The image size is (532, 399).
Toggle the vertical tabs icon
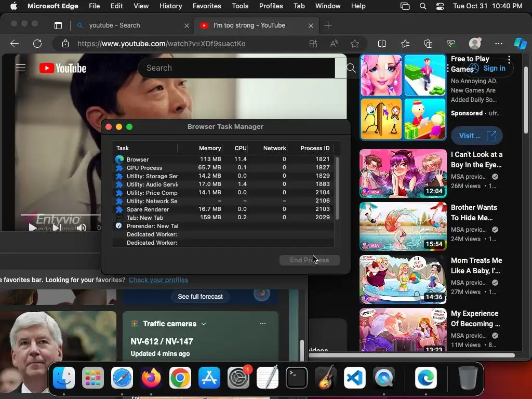click(58, 25)
